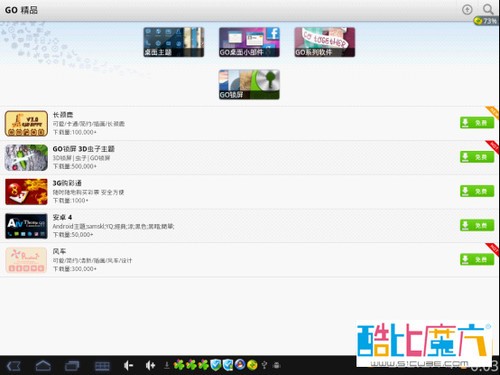
Task: Open the search magnifier icon
Action: click(488, 9)
